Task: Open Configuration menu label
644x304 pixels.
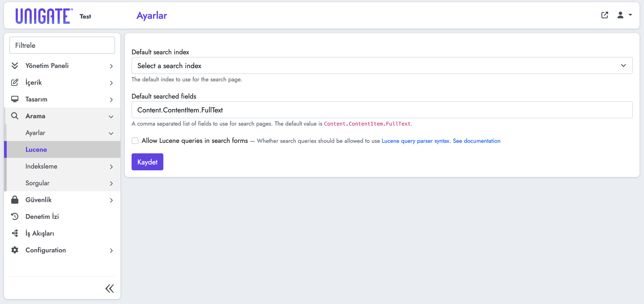Action: (x=45, y=250)
